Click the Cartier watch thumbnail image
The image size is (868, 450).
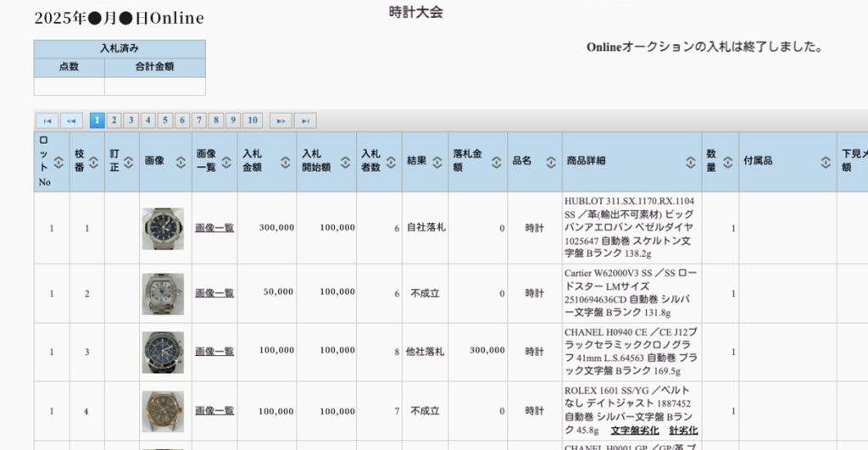[x=163, y=293]
